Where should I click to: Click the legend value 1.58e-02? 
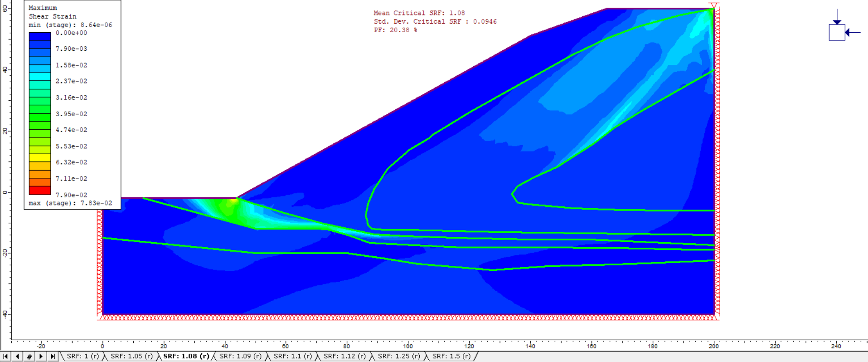pyautogui.click(x=71, y=65)
